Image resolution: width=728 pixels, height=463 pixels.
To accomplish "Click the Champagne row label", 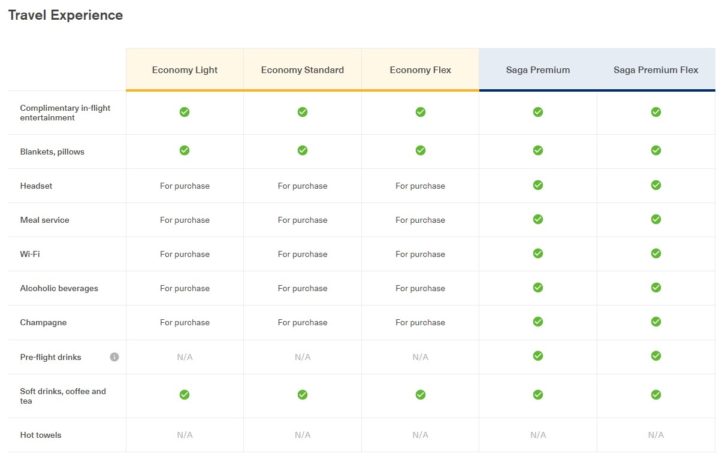I will coord(43,322).
